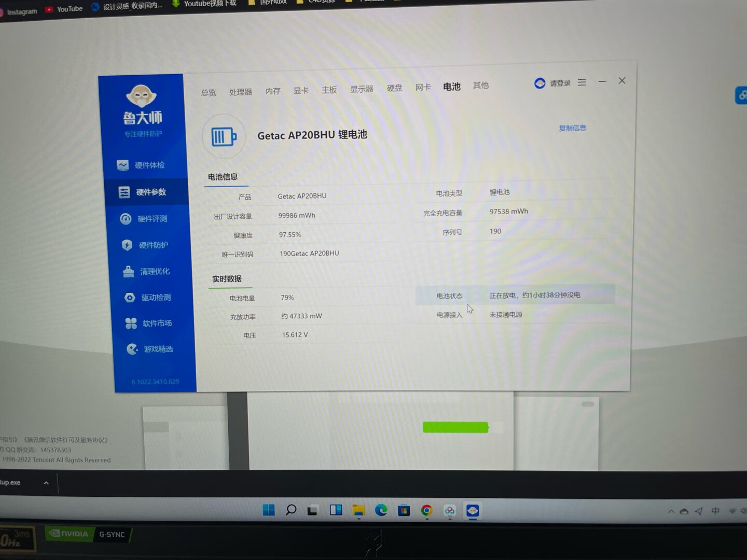Open the Youtube视频下载 bookmark
Image resolution: width=747 pixels, height=560 pixels.
tap(204, 4)
